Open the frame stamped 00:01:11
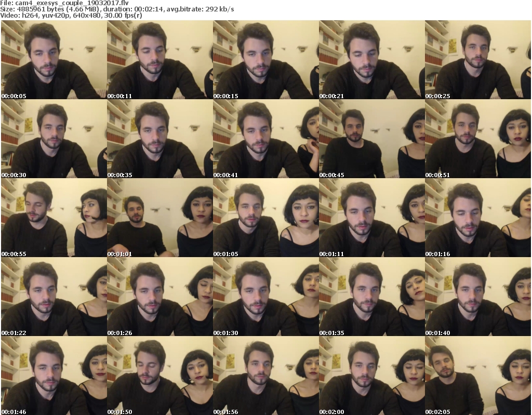Viewport: 532px width, 415px height. [372, 218]
